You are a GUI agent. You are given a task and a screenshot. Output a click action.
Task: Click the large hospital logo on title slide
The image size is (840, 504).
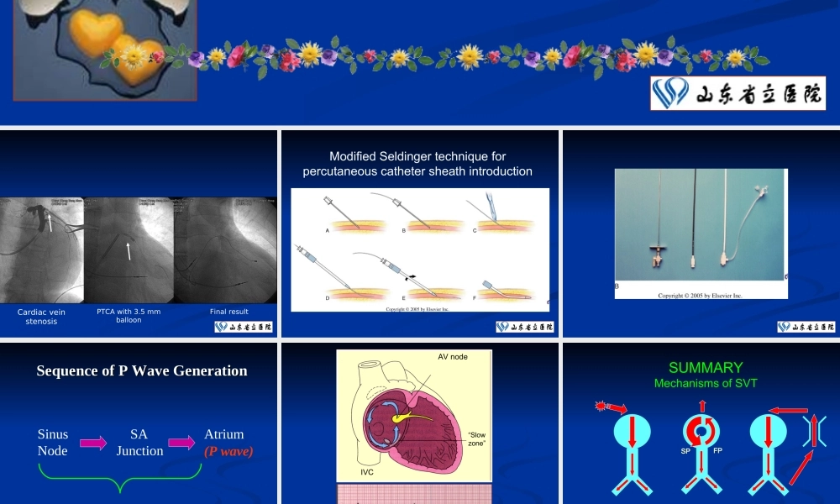[x=738, y=93]
